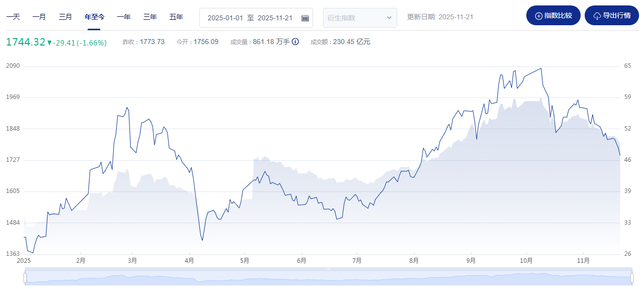The width and height of the screenshot is (644, 289).
Task: Click the right handle of zoom slider
Action: pyautogui.click(x=632, y=277)
